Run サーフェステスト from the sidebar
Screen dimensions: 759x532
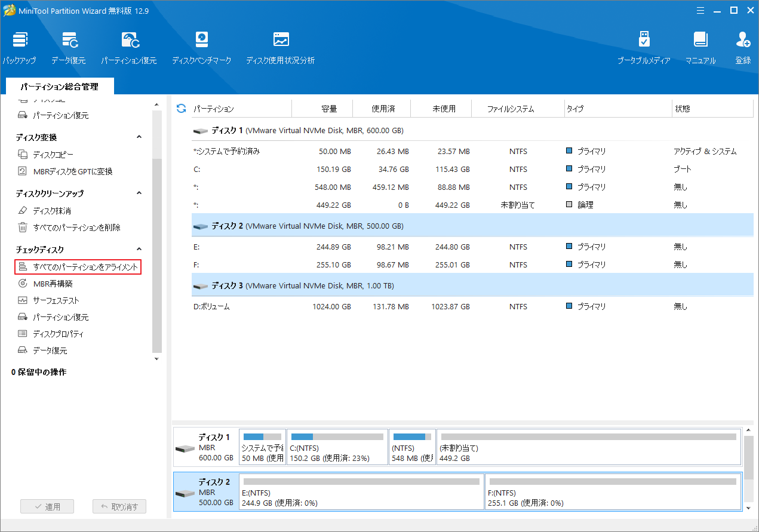point(48,300)
